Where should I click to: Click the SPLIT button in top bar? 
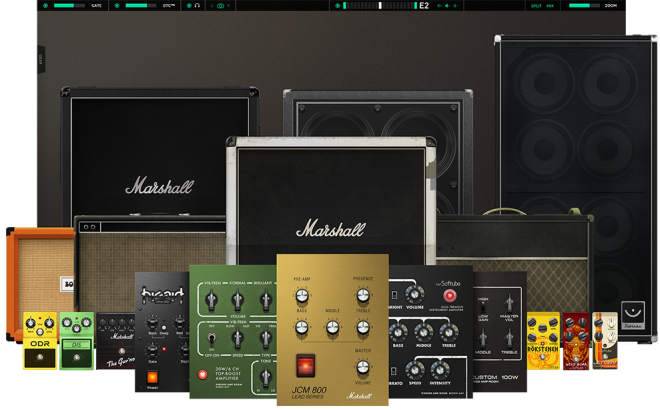[x=536, y=5]
